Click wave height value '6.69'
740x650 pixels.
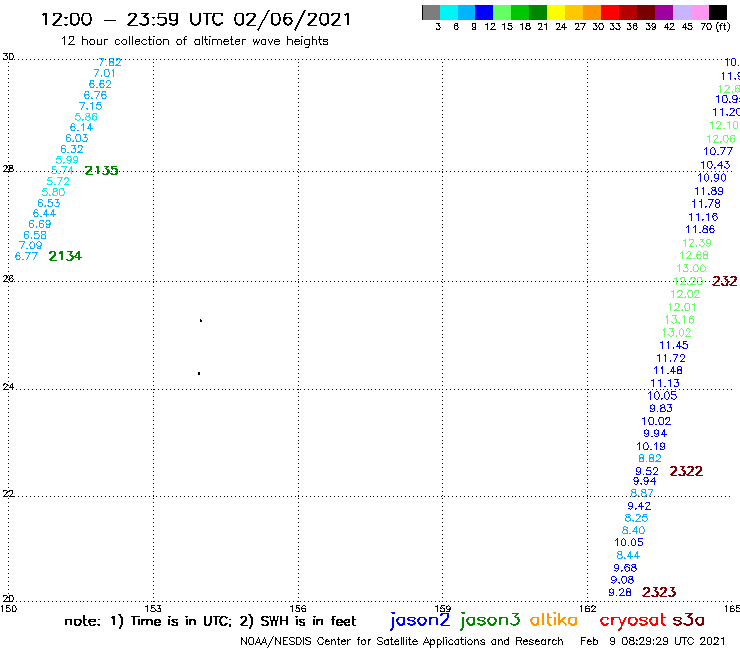pos(40,224)
